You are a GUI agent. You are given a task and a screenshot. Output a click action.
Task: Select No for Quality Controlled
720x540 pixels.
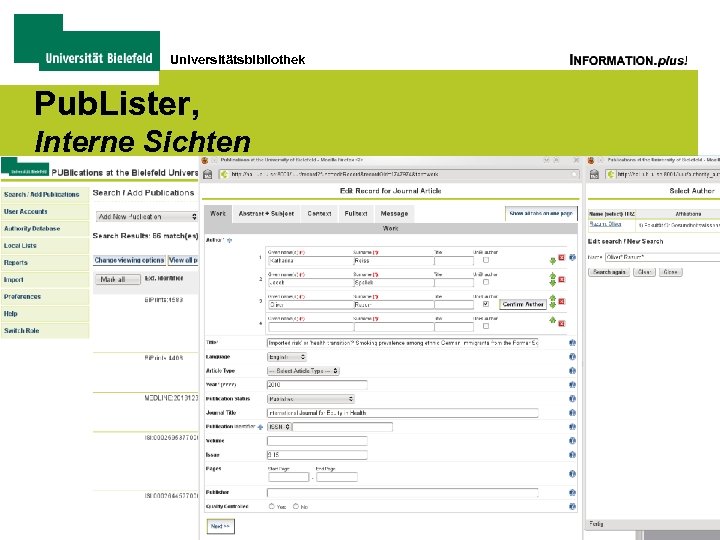[x=296, y=506]
